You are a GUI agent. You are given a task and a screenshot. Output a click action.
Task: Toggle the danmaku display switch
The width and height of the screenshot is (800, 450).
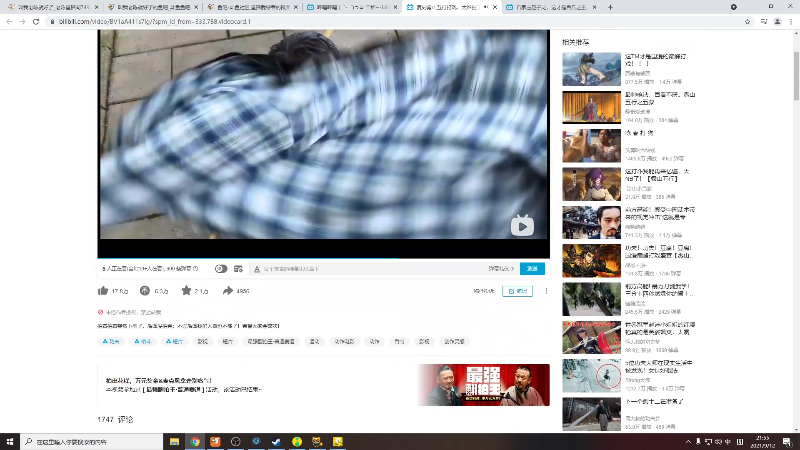pos(221,269)
